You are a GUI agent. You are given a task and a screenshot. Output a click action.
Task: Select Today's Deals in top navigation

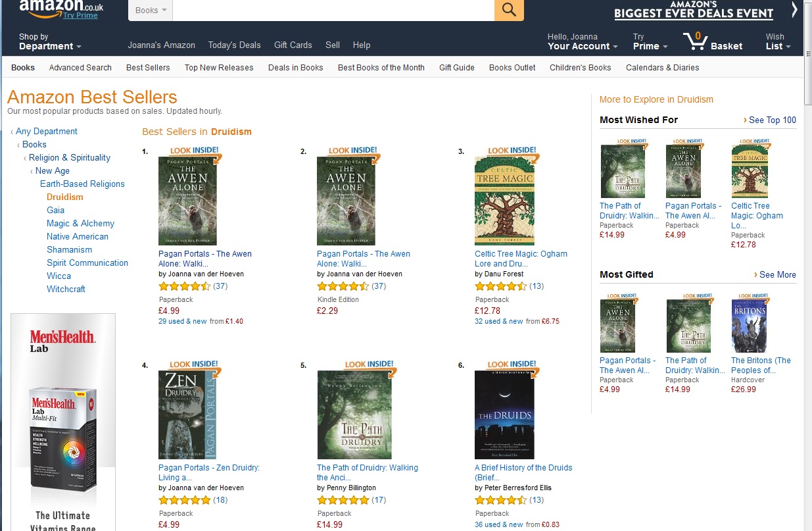pyautogui.click(x=234, y=45)
